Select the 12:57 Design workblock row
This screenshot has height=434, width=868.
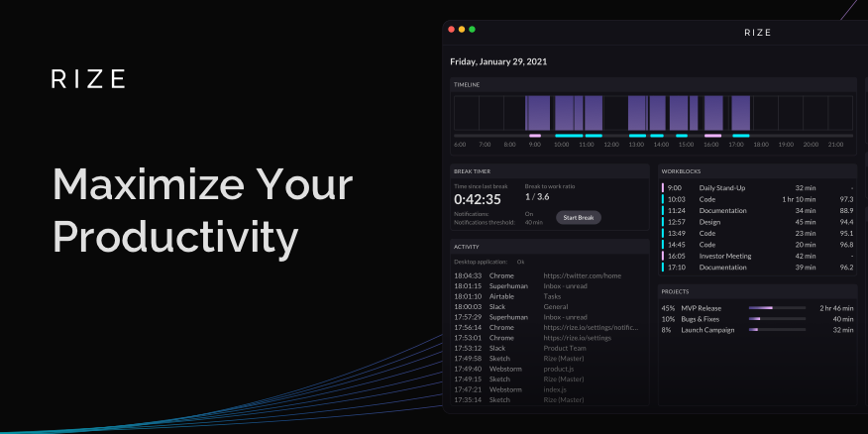(757, 222)
